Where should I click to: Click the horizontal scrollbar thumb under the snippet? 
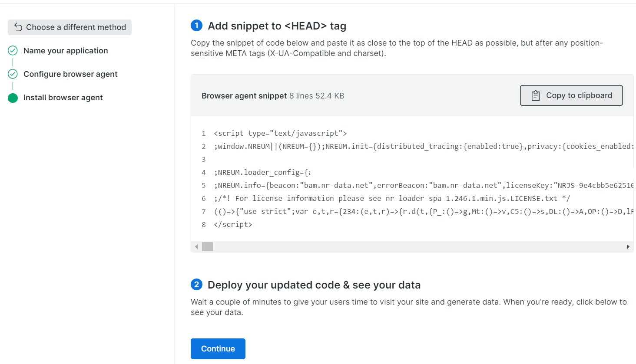coord(208,247)
